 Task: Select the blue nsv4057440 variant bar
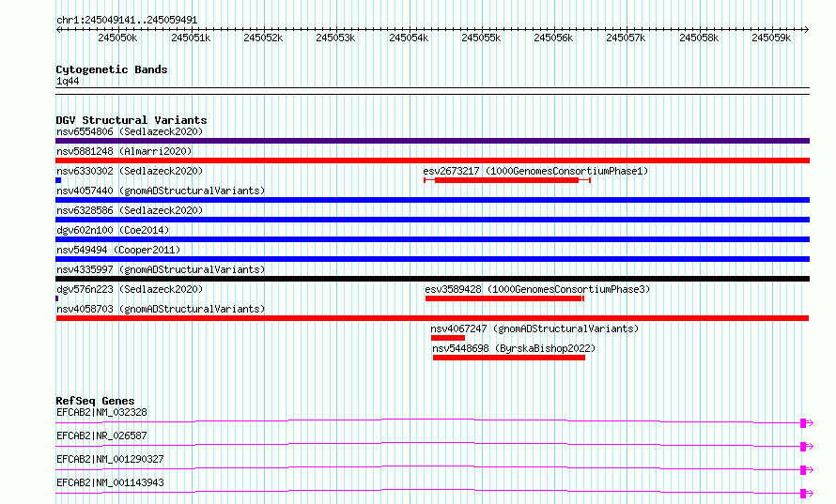click(x=432, y=200)
